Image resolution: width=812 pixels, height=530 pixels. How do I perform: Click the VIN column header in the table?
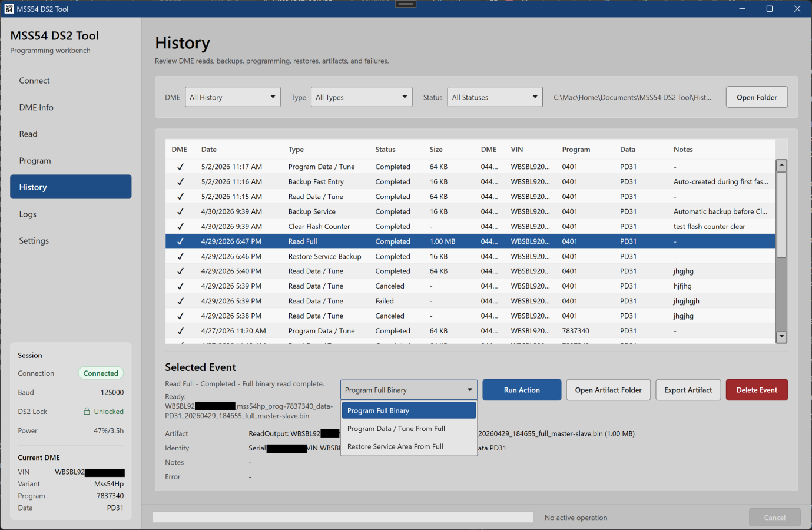coord(517,150)
